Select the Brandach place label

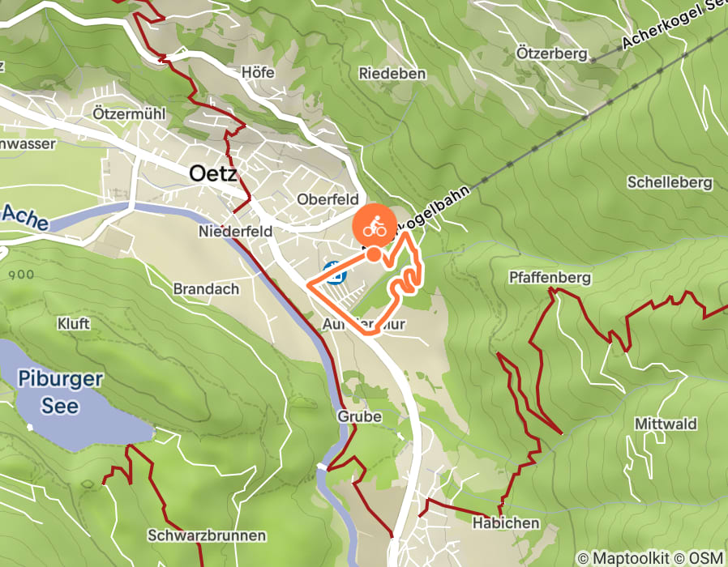(206, 289)
